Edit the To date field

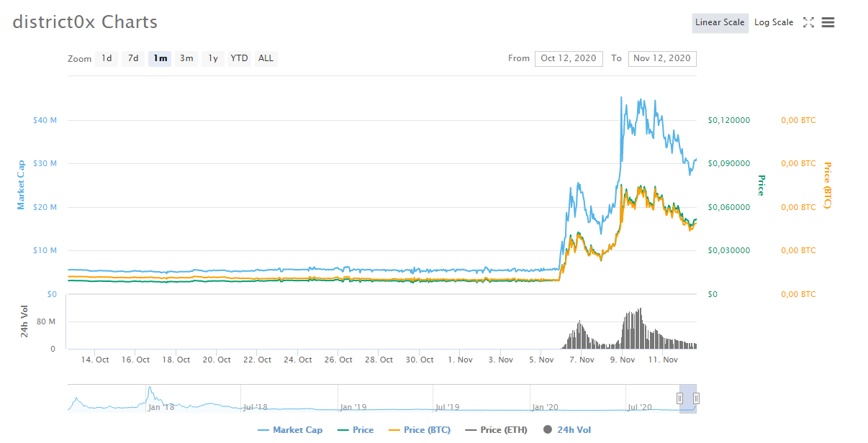[x=662, y=58]
